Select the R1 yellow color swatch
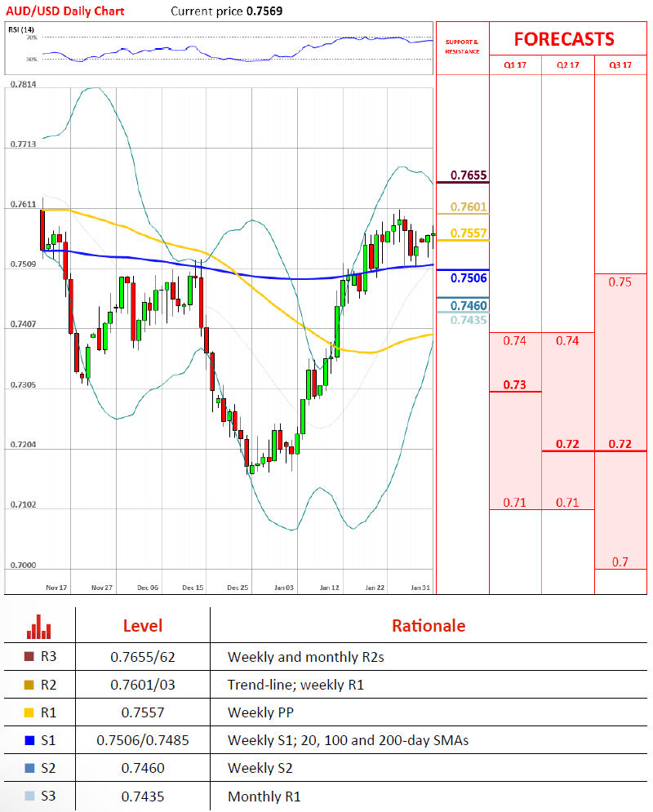This screenshot has height=812, width=653. point(29,712)
